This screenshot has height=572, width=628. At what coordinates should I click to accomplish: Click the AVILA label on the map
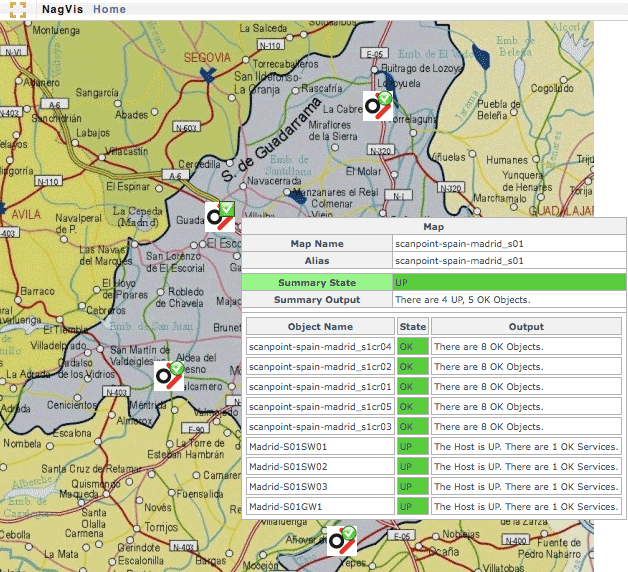[26, 214]
